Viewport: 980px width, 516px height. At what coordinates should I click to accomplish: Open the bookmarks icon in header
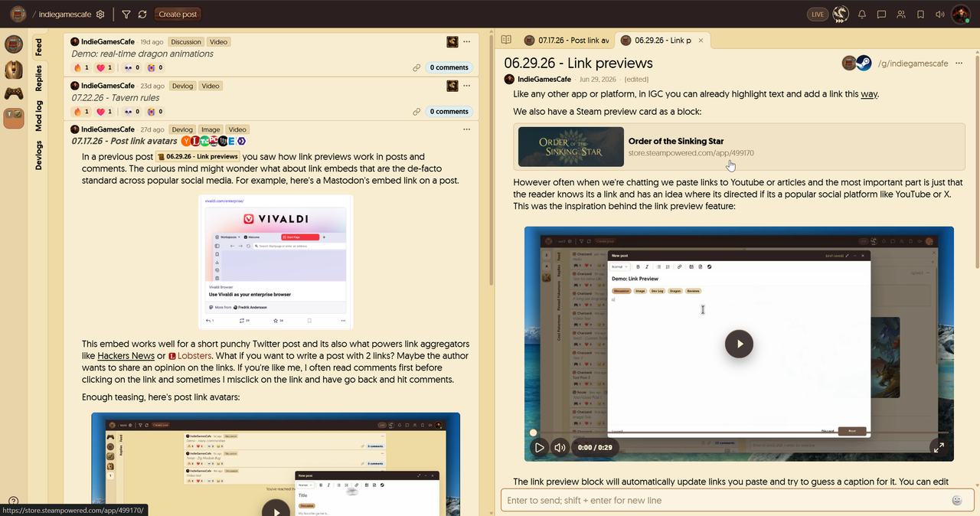[x=920, y=14]
